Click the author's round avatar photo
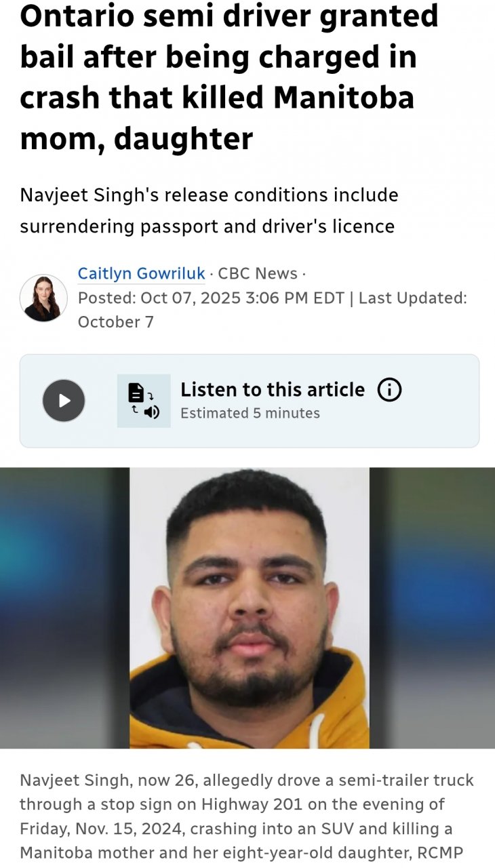 [43, 298]
